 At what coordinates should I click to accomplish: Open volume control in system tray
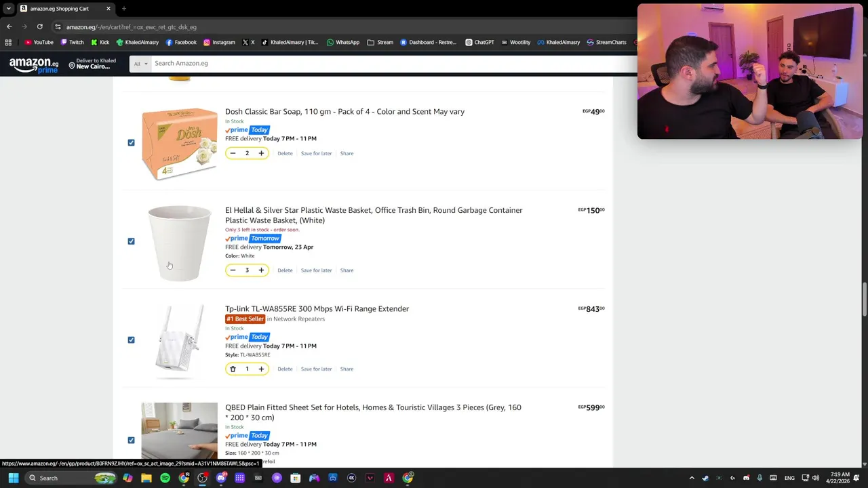pos(815,478)
